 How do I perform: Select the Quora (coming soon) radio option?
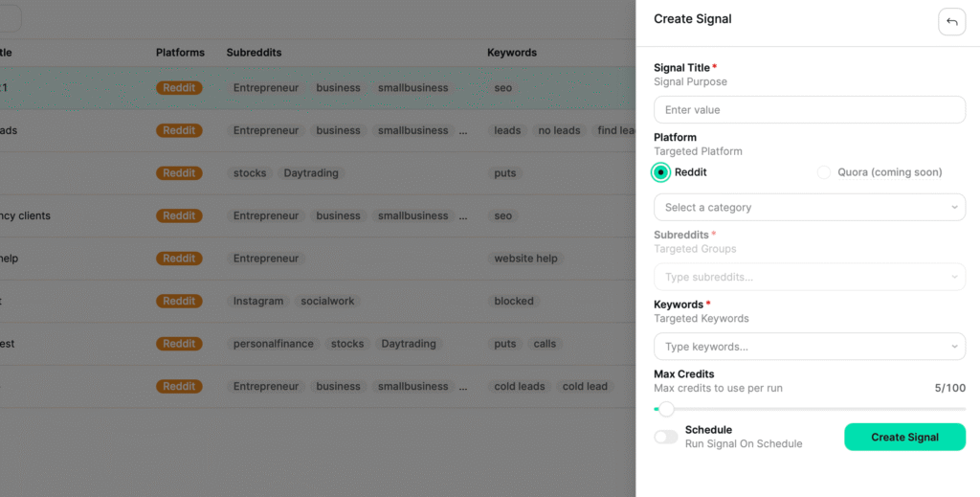pyautogui.click(x=824, y=172)
